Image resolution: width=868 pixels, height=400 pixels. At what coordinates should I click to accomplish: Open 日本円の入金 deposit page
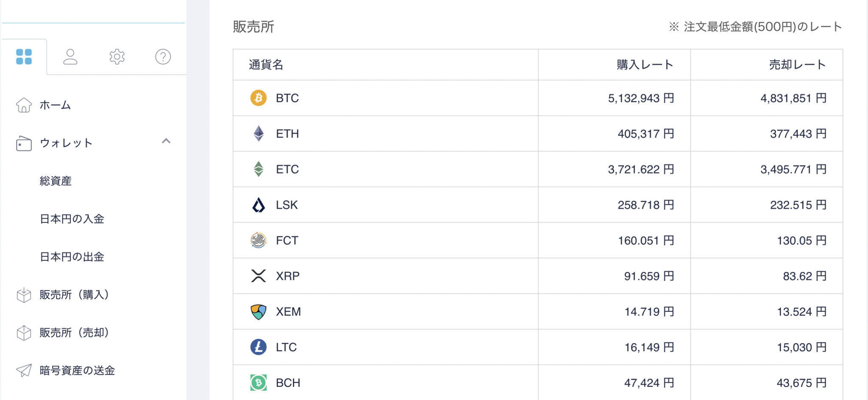tap(72, 219)
